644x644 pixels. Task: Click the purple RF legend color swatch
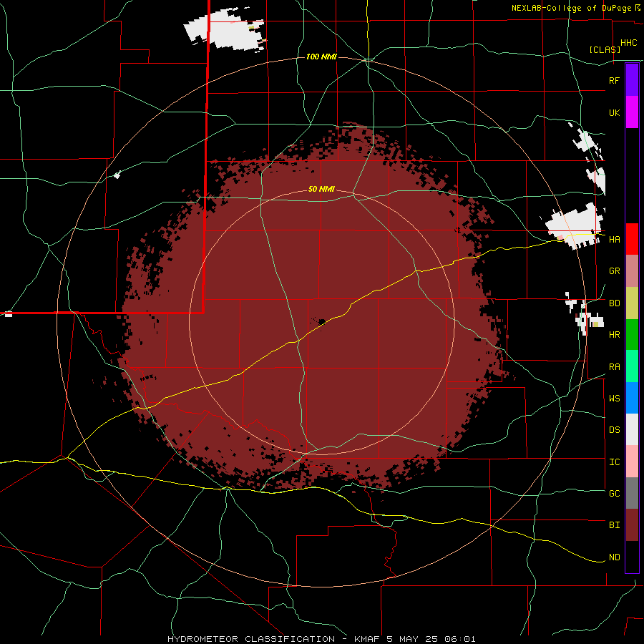(x=632, y=80)
